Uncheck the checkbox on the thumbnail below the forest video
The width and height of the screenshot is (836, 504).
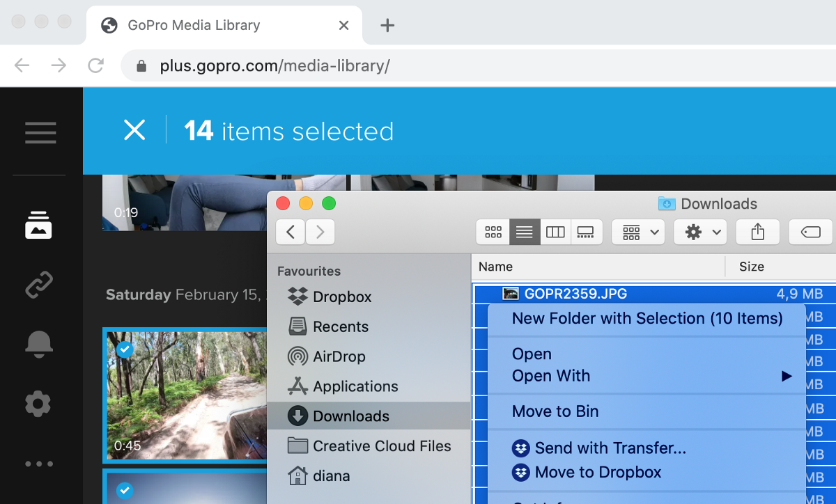(x=125, y=491)
